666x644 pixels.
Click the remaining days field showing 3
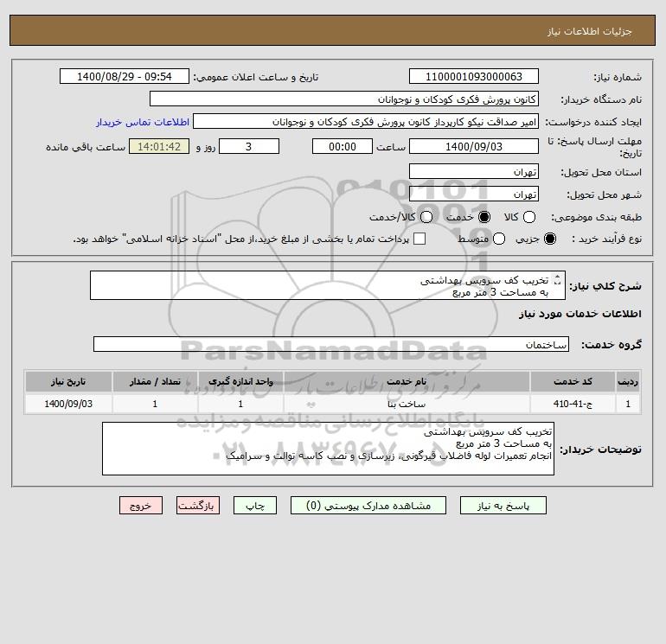249,146
